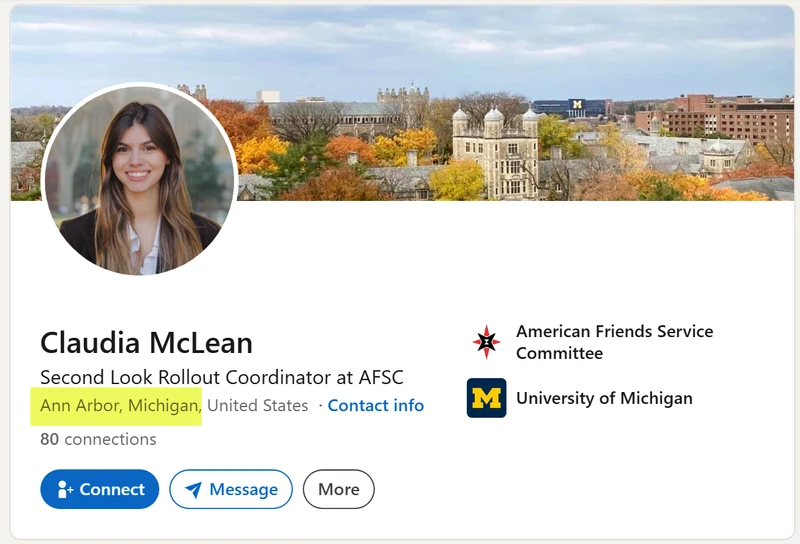The width and height of the screenshot is (800, 544).
Task: Click the 80 connections count
Action: coord(98,439)
